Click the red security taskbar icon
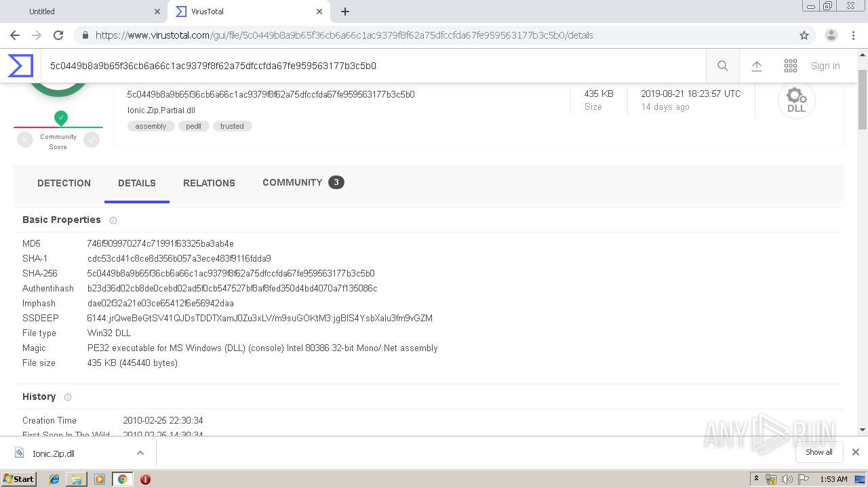868x488 pixels. click(x=145, y=479)
